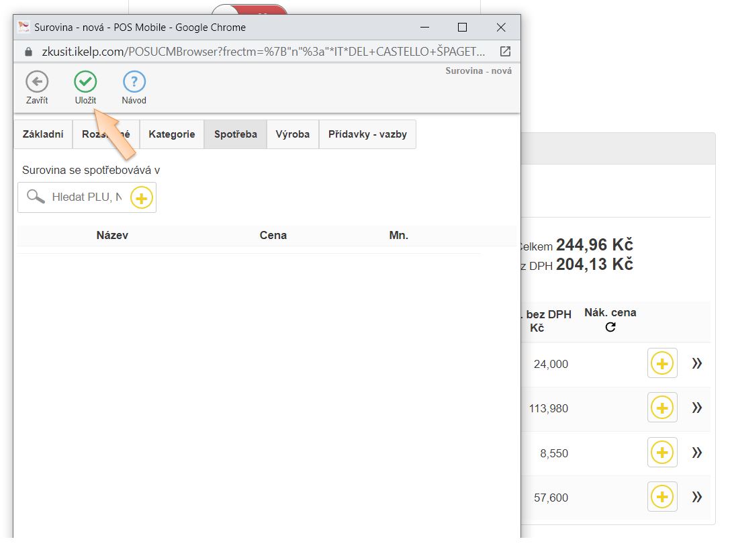Click the yellow plus beside the search field

[x=142, y=197]
